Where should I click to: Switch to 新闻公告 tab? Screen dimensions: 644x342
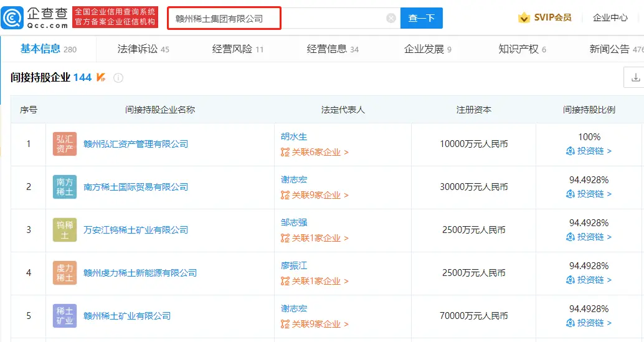tap(616, 49)
